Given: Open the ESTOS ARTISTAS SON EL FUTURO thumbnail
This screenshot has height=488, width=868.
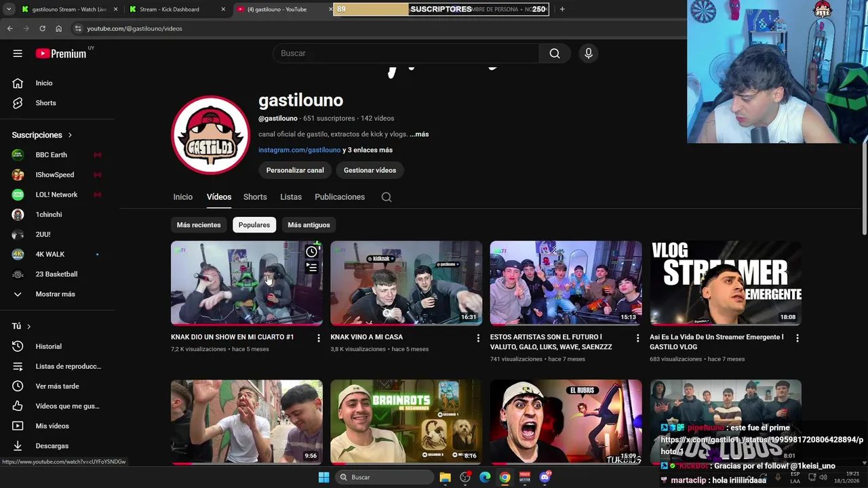Looking at the screenshot, I should [x=566, y=283].
